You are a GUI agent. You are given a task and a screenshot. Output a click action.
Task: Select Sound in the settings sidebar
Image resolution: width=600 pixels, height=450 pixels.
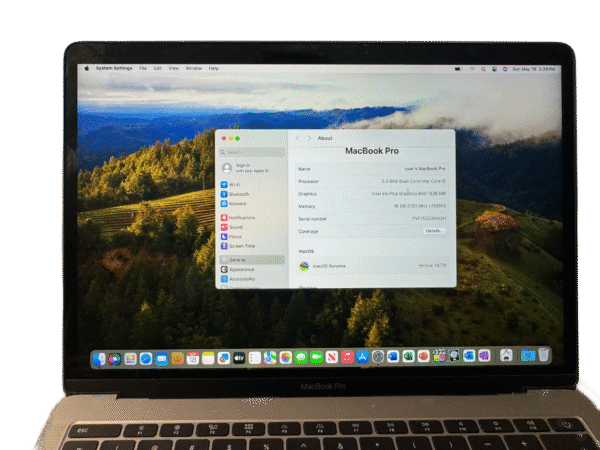[x=232, y=227]
